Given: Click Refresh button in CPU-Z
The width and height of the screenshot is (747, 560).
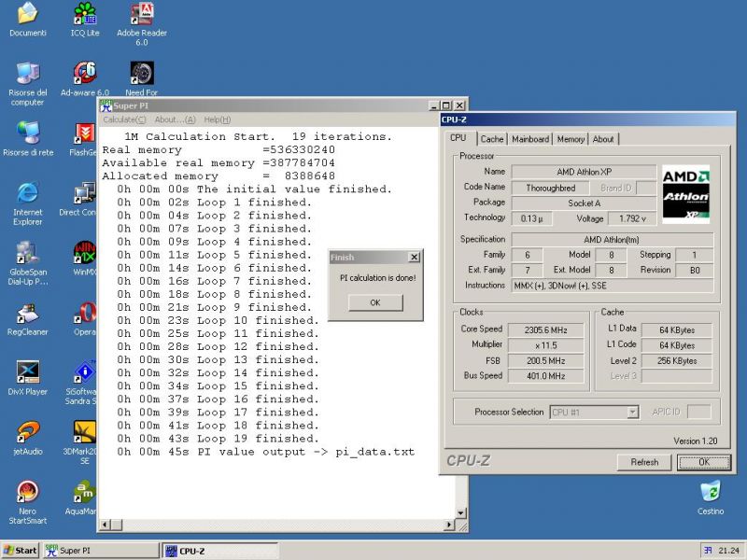Looking at the screenshot, I should pyautogui.click(x=644, y=462).
